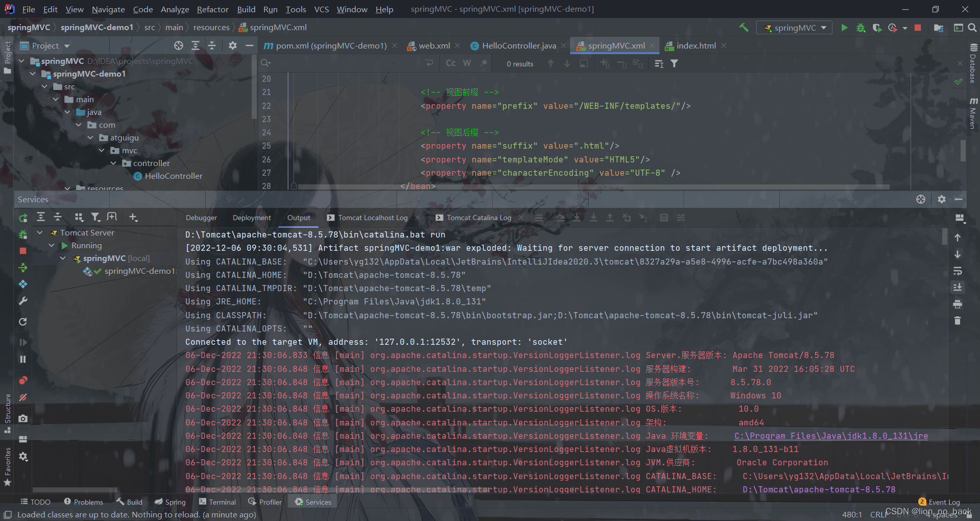Click the editor horizontal scrollbar
980x521 pixels.
point(594,187)
